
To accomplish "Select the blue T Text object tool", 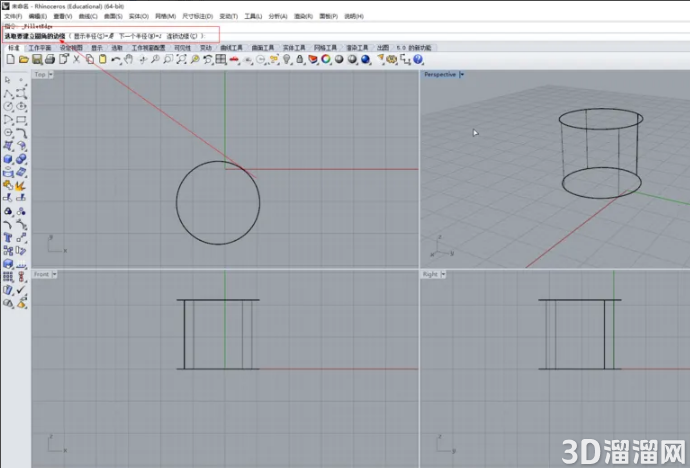I will tap(8, 238).
